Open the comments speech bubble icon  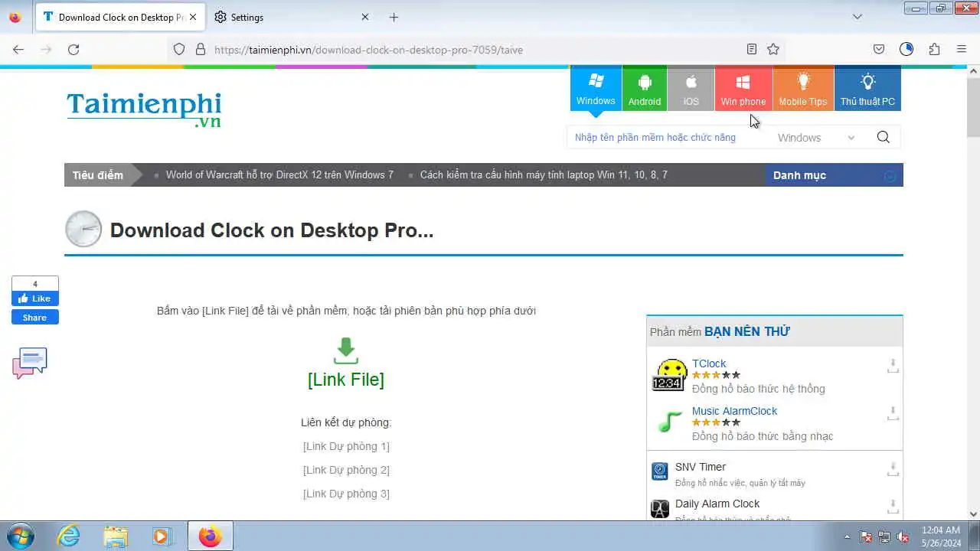[30, 363]
